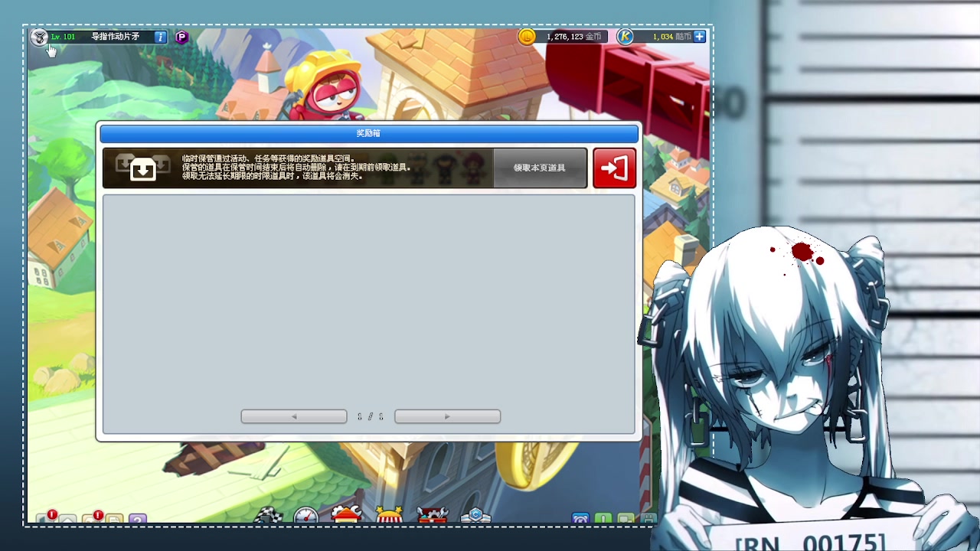The width and height of the screenshot is (980, 551).
Task: Click player name 导指作动片矛
Action: click(x=116, y=37)
